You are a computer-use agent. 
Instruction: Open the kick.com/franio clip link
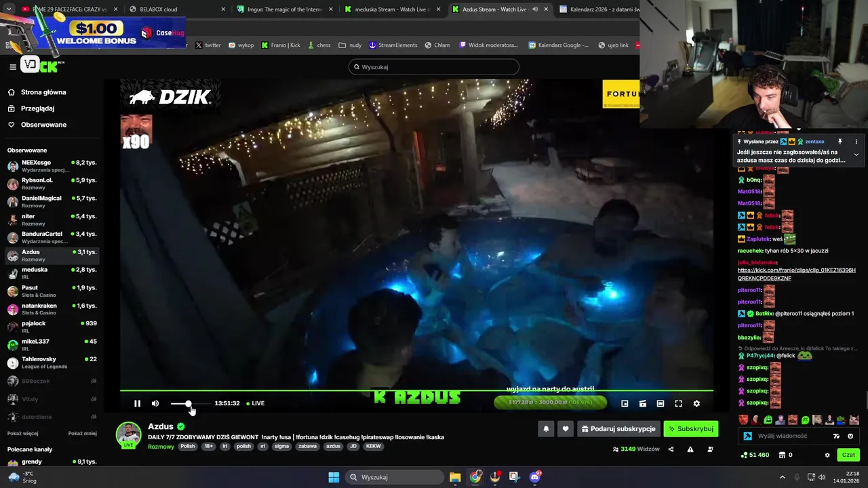pyautogui.click(x=797, y=274)
